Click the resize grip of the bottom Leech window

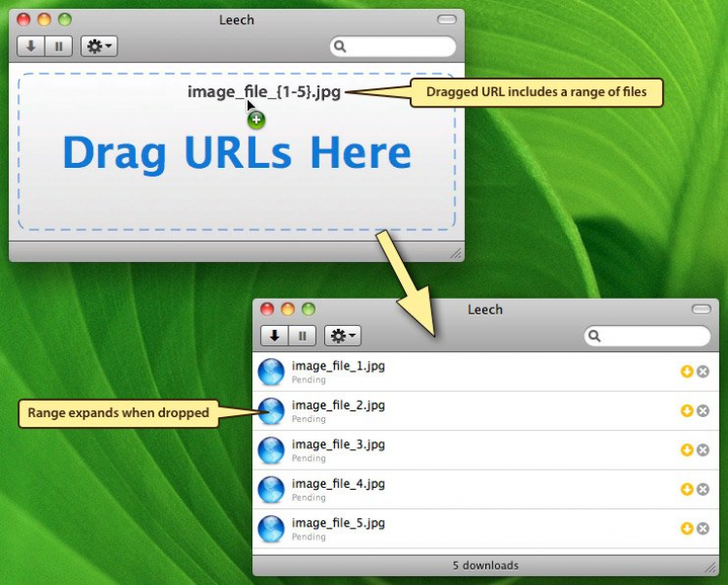[711, 568]
